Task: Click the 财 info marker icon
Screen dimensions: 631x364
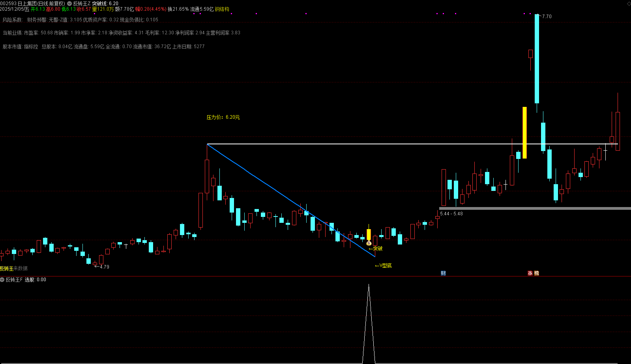Action: tap(443, 273)
